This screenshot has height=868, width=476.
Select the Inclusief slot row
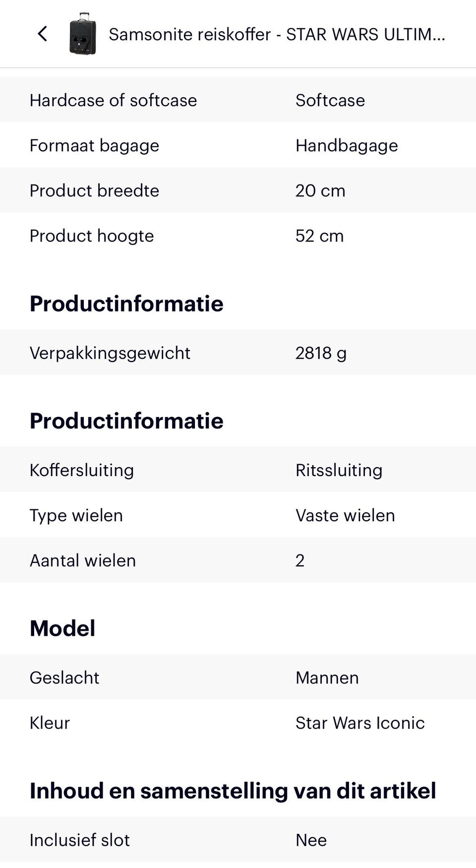point(238,840)
